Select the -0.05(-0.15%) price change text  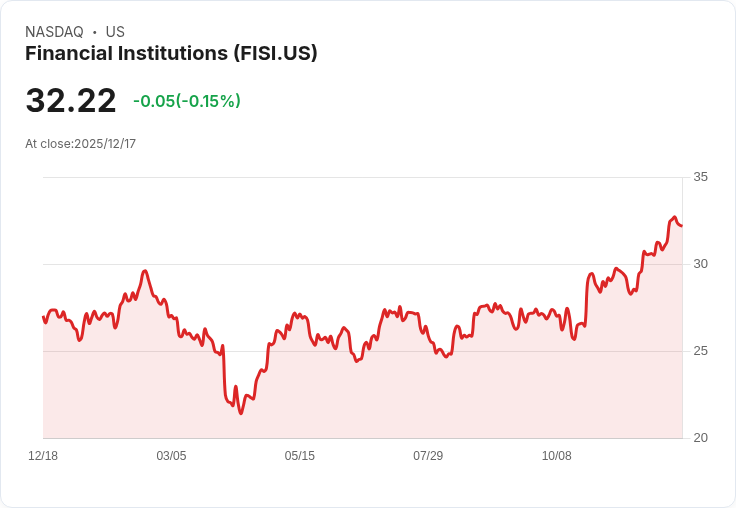(x=187, y=101)
